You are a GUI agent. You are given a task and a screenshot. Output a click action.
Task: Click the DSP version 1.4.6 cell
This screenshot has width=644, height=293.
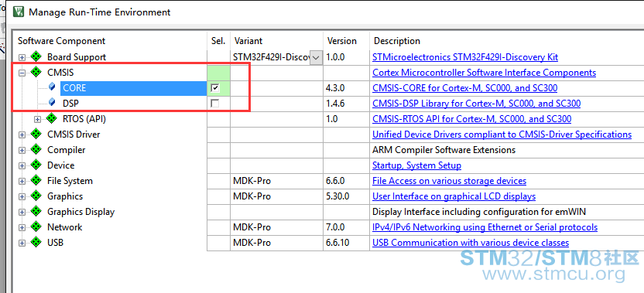pos(347,104)
